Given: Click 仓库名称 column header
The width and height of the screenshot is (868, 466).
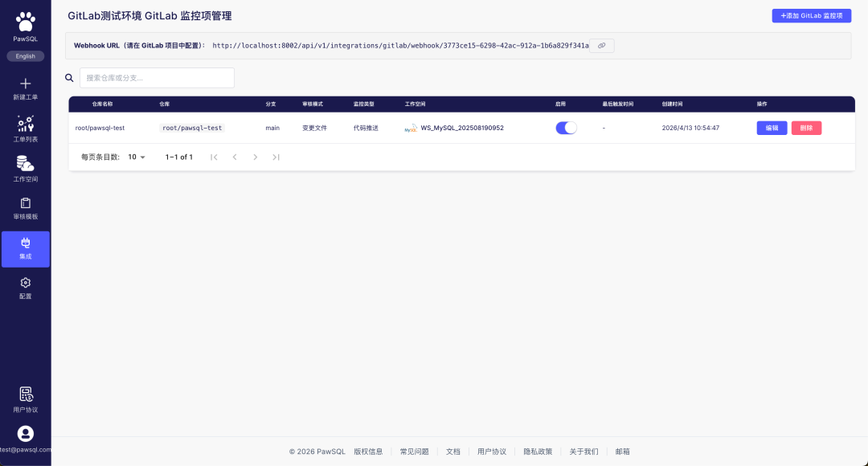Looking at the screenshot, I should 102,104.
